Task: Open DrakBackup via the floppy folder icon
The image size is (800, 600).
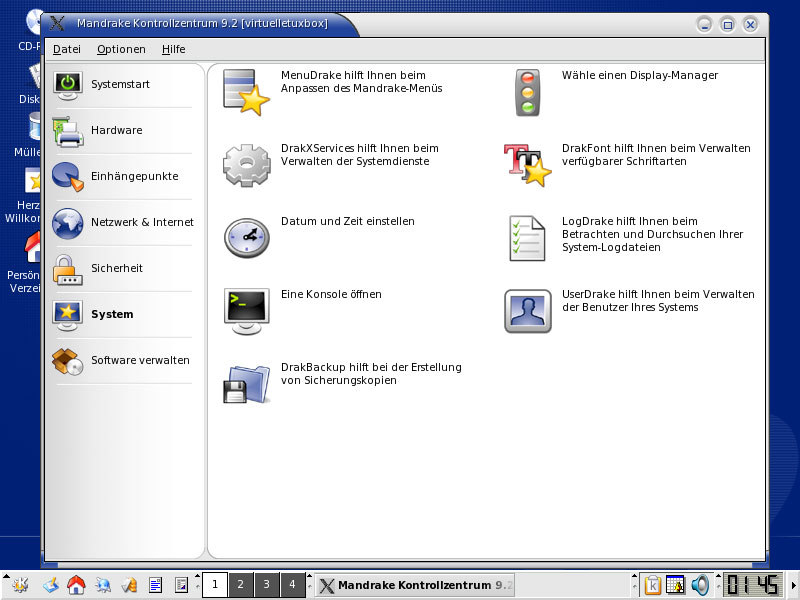Action: pos(246,384)
